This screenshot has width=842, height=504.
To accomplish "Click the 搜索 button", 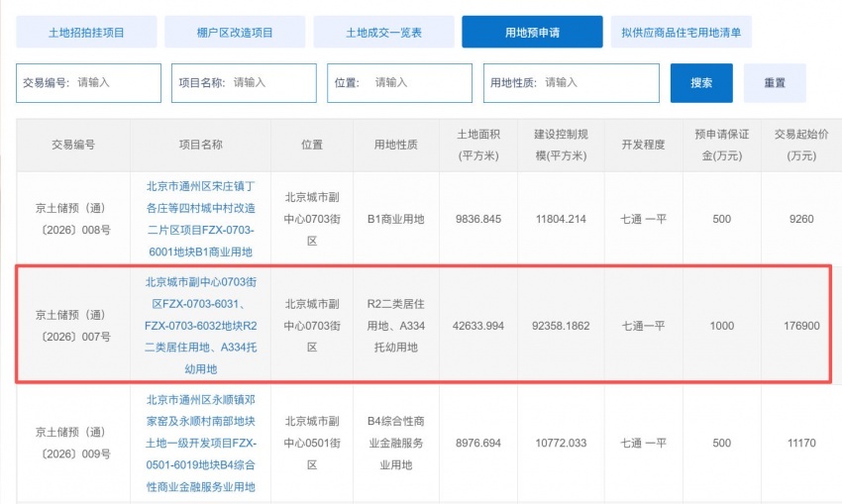I will coord(701,82).
